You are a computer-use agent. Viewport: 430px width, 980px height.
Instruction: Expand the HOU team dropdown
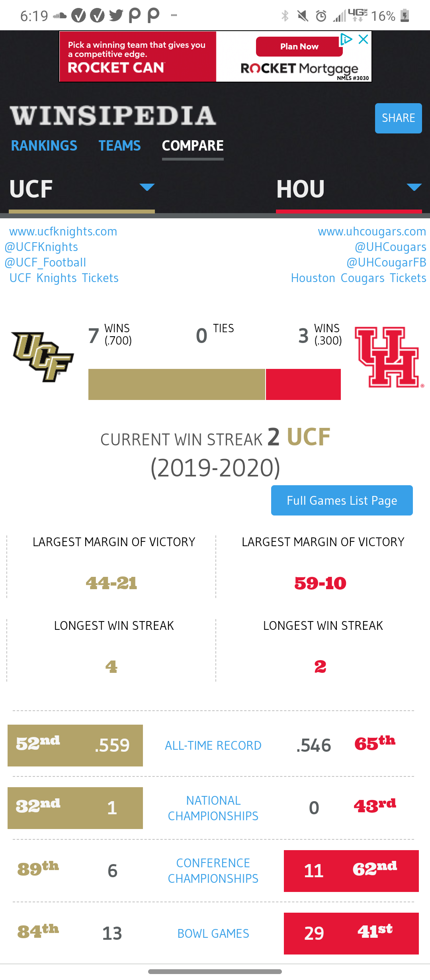(414, 187)
